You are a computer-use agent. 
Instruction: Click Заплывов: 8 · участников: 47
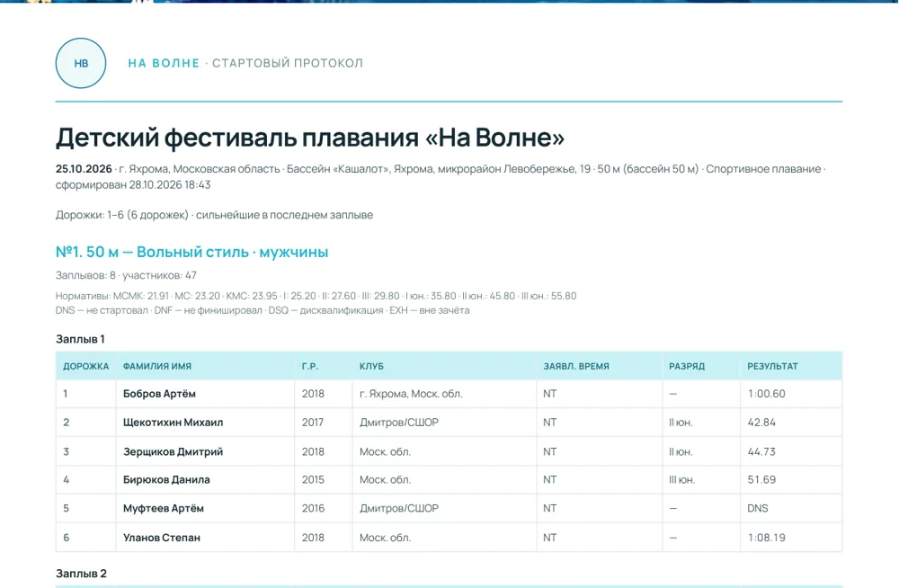pos(126,275)
